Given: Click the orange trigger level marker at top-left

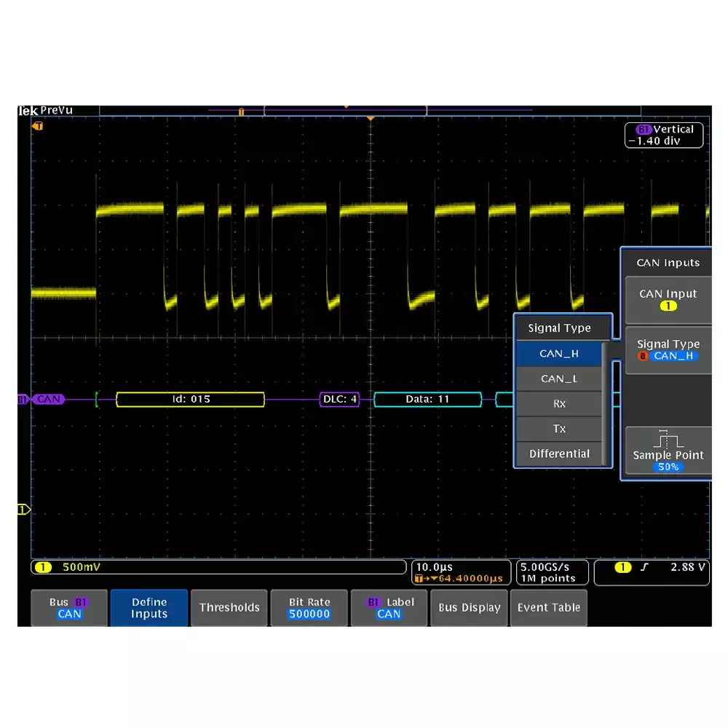Looking at the screenshot, I should point(38,126).
